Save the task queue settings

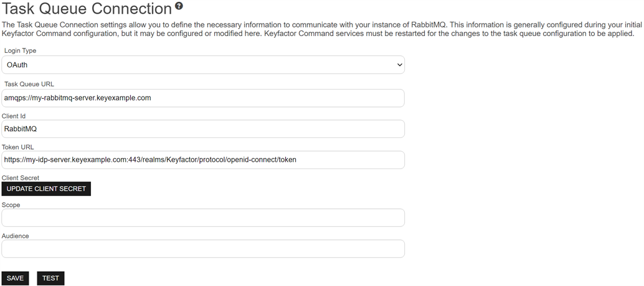click(15, 278)
